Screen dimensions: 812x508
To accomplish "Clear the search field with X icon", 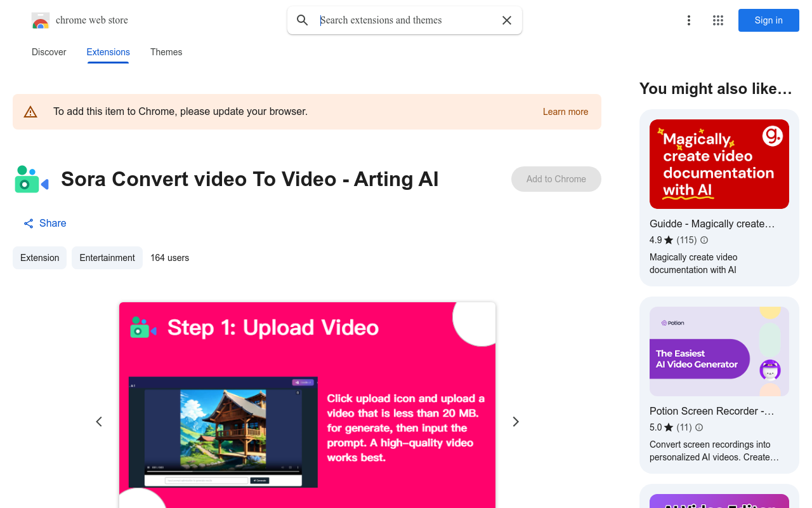I will (507, 20).
